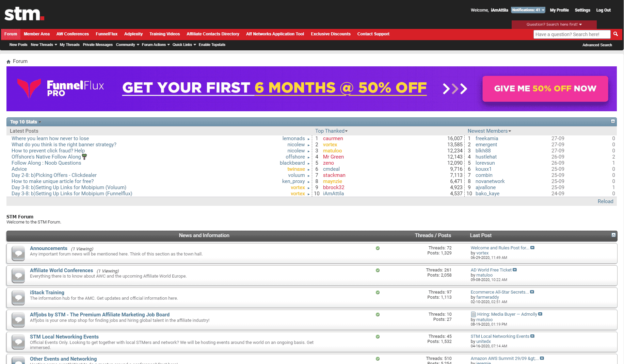Click STM Local Networking Events forum icon
Screen dimensions: 624x364
pyautogui.click(x=18, y=342)
